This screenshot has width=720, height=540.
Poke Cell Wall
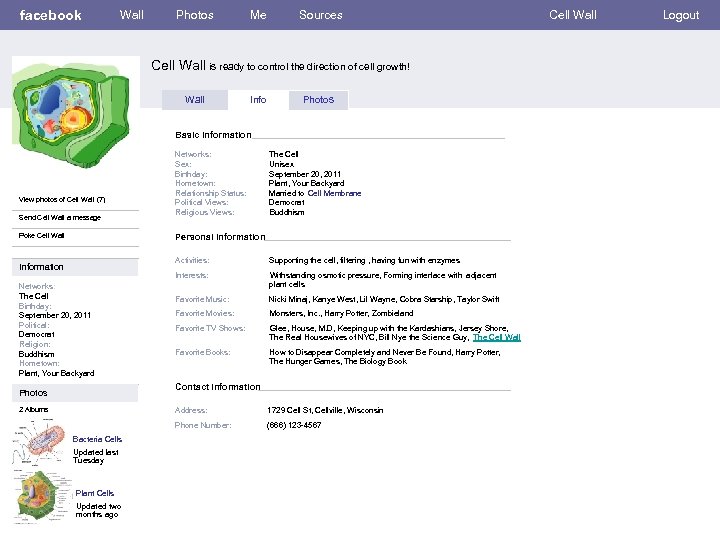pos(41,235)
